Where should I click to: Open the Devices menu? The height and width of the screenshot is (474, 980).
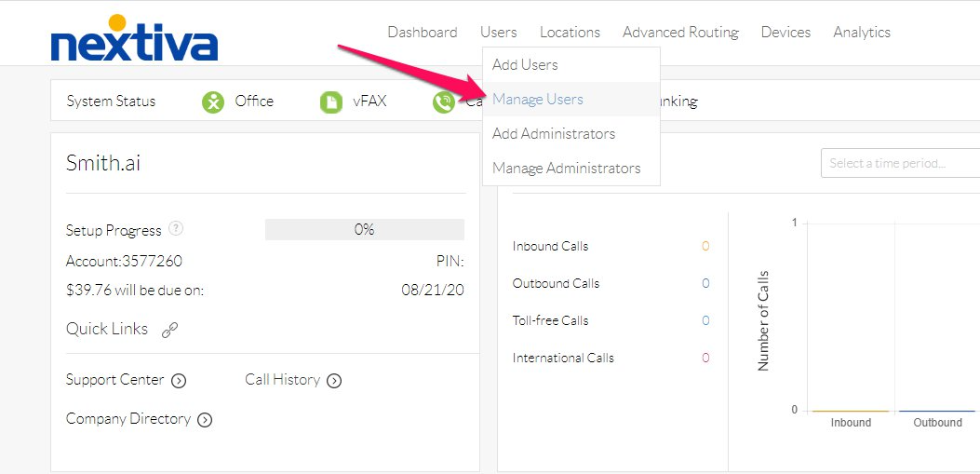coord(785,32)
